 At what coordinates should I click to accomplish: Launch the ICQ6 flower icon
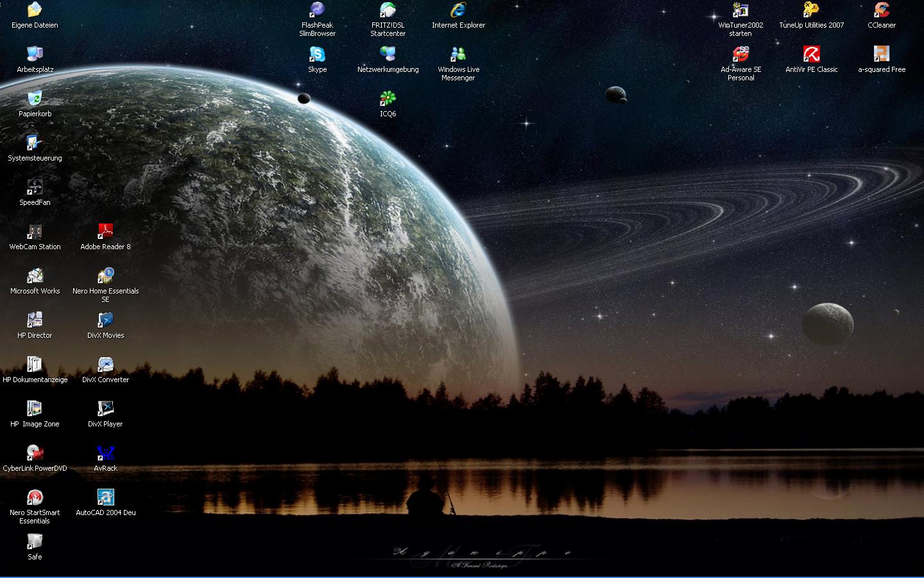(388, 98)
